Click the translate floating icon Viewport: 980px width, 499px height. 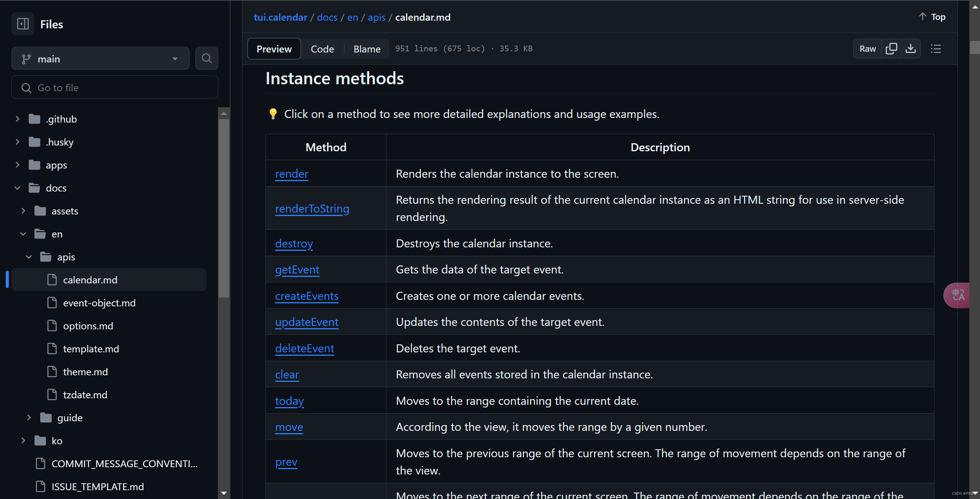point(958,295)
